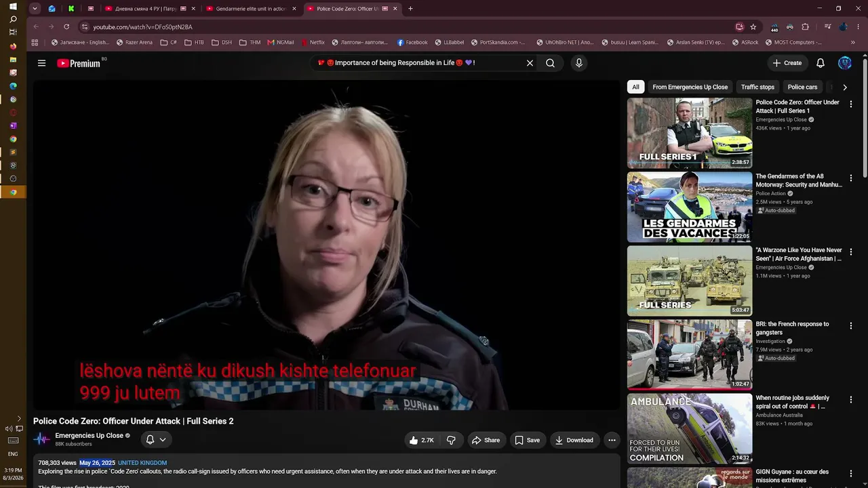
Task: Select the Police cars filter chip
Action: tap(802, 87)
